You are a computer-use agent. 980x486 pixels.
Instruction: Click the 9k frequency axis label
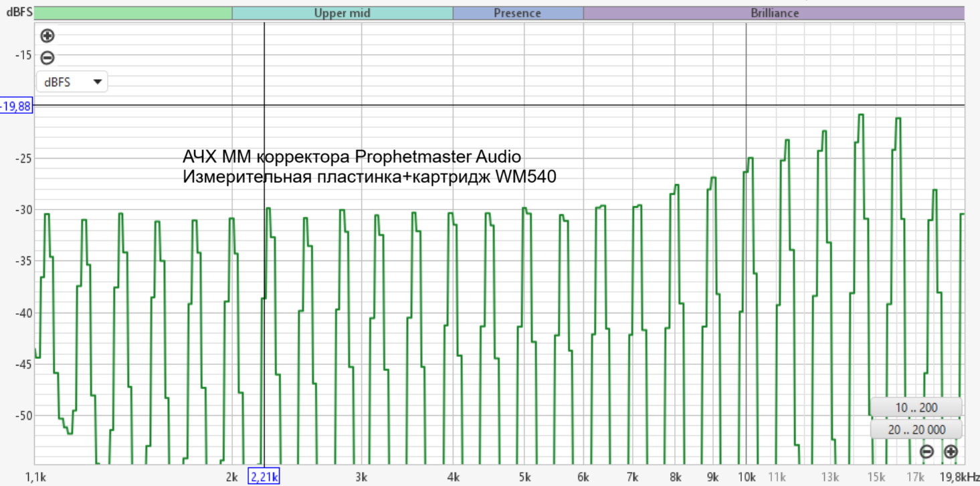(x=714, y=477)
